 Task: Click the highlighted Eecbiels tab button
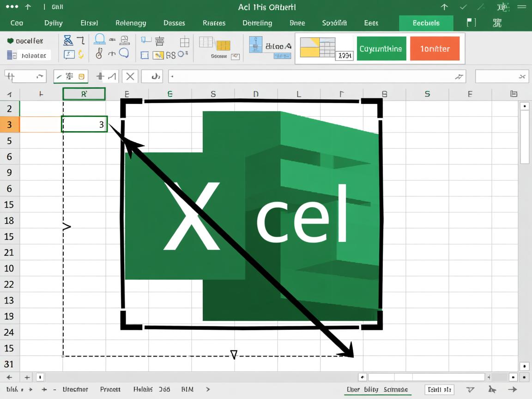426,23
